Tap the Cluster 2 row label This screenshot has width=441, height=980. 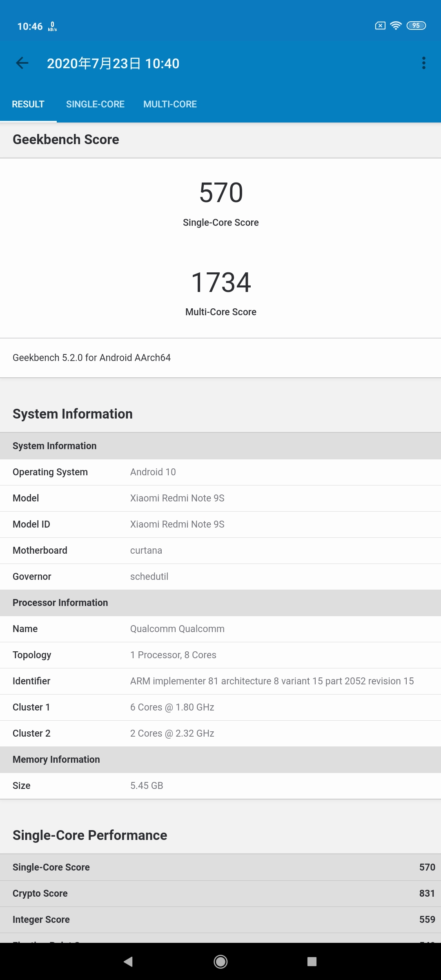click(31, 733)
